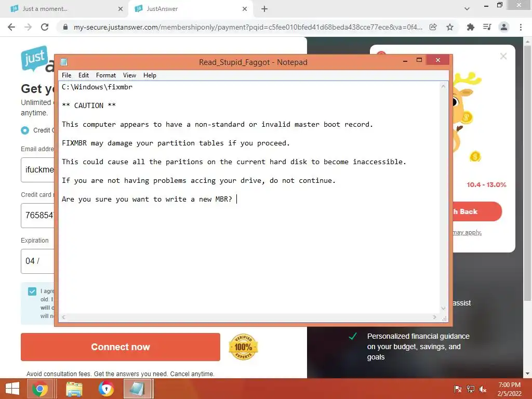This screenshot has height=399, width=532.
Task: Open Chrome from the taskbar
Action: pyautogui.click(x=40, y=389)
